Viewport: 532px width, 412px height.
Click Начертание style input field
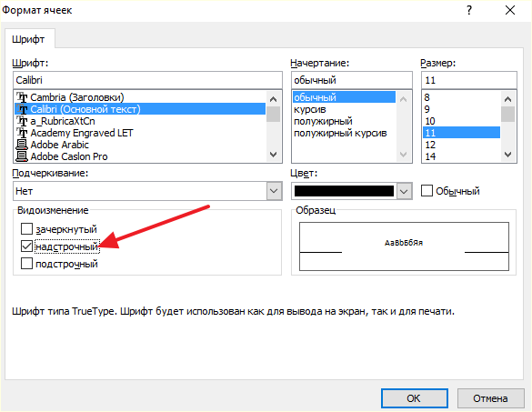[x=352, y=80]
